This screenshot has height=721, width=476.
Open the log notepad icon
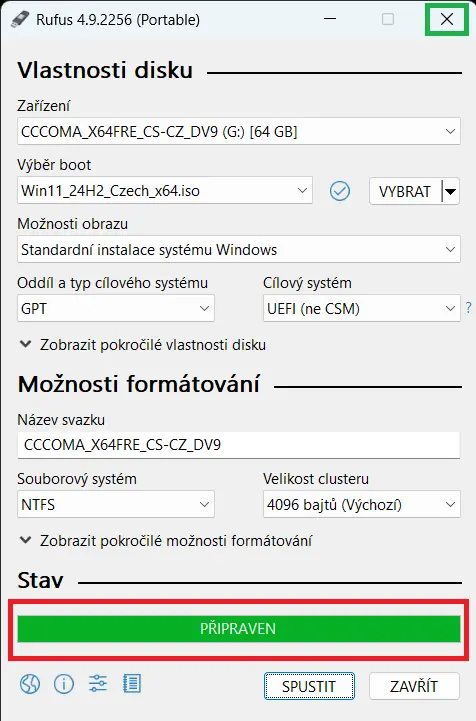tap(132, 684)
